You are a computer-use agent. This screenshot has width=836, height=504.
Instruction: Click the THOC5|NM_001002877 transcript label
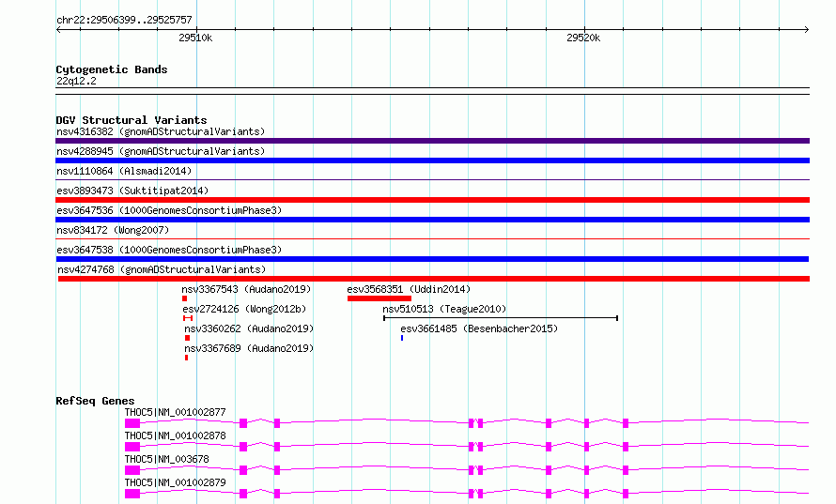pos(176,412)
